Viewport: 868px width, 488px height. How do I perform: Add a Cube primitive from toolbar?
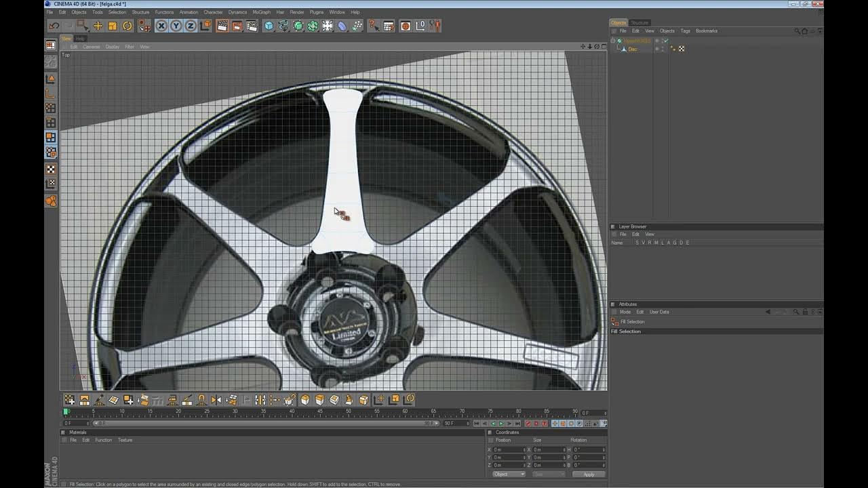(269, 26)
